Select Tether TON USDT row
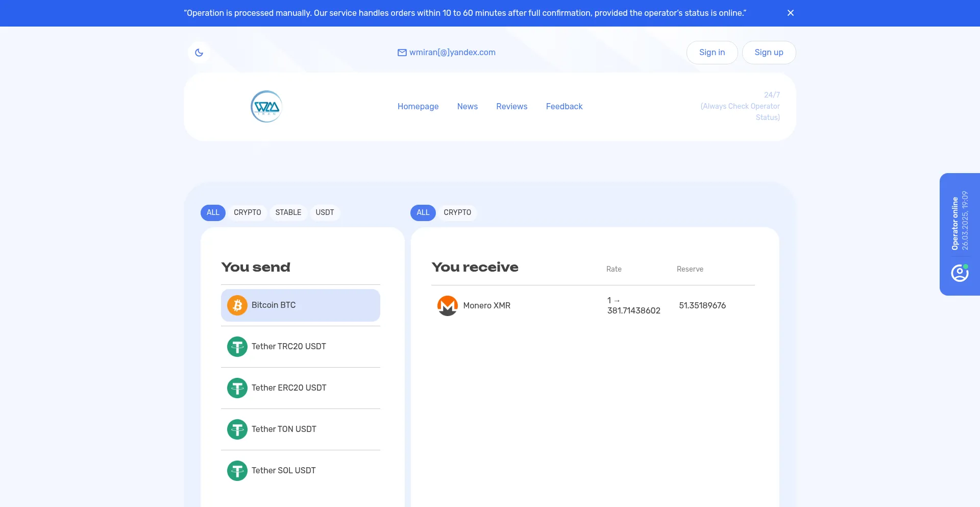Viewport: 980px width, 507px height. [x=301, y=429]
